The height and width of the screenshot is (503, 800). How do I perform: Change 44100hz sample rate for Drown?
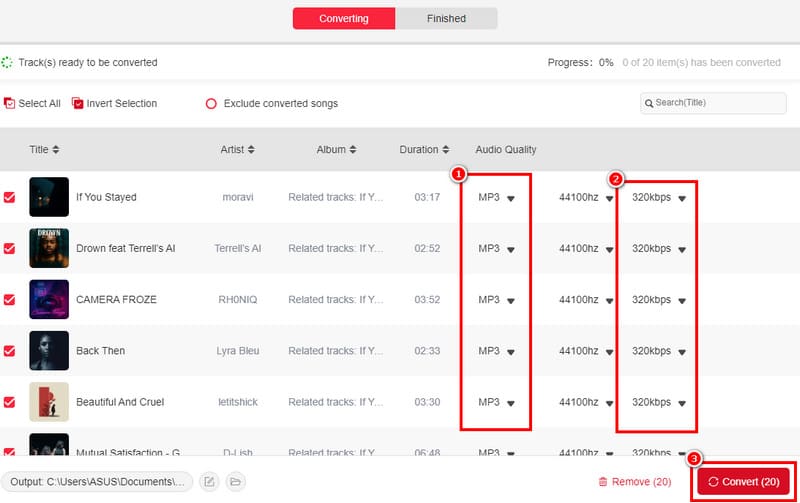click(586, 248)
